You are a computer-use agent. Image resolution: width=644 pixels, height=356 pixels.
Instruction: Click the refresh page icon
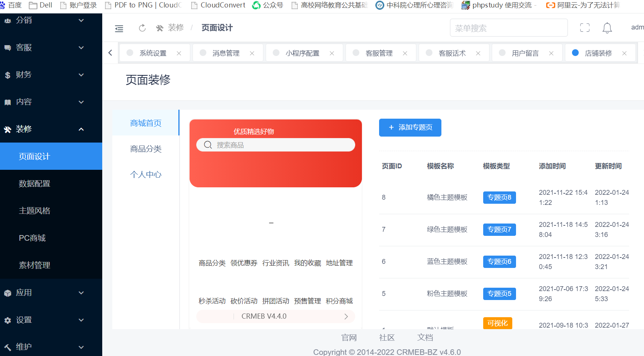point(142,28)
